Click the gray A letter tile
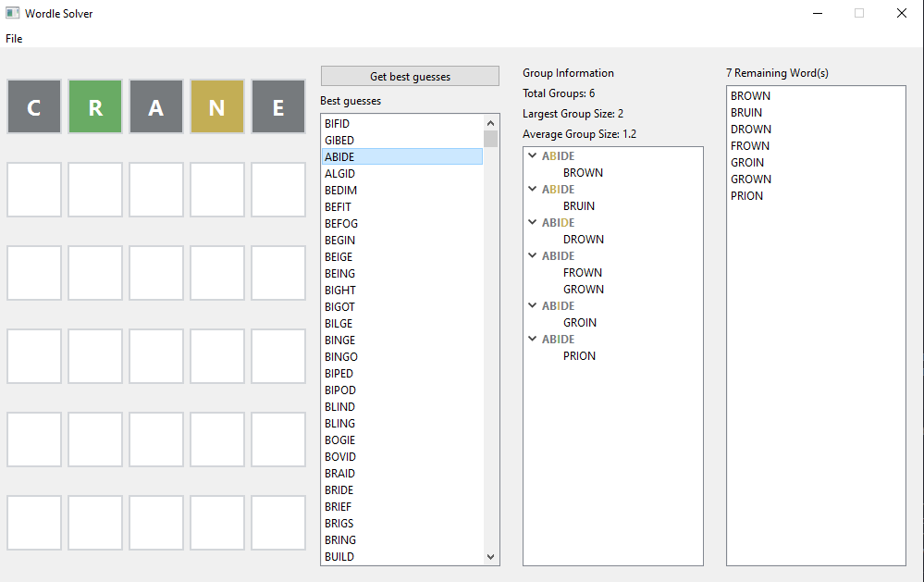 [x=156, y=106]
